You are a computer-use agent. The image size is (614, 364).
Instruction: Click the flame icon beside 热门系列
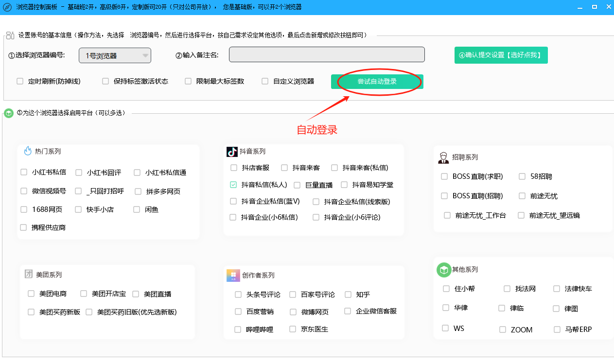point(28,151)
